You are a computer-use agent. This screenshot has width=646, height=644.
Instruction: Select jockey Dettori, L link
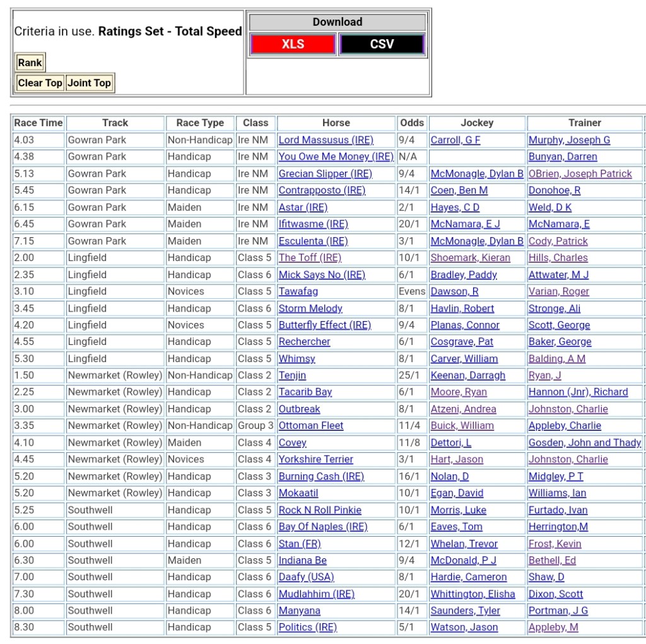pyautogui.click(x=450, y=443)
